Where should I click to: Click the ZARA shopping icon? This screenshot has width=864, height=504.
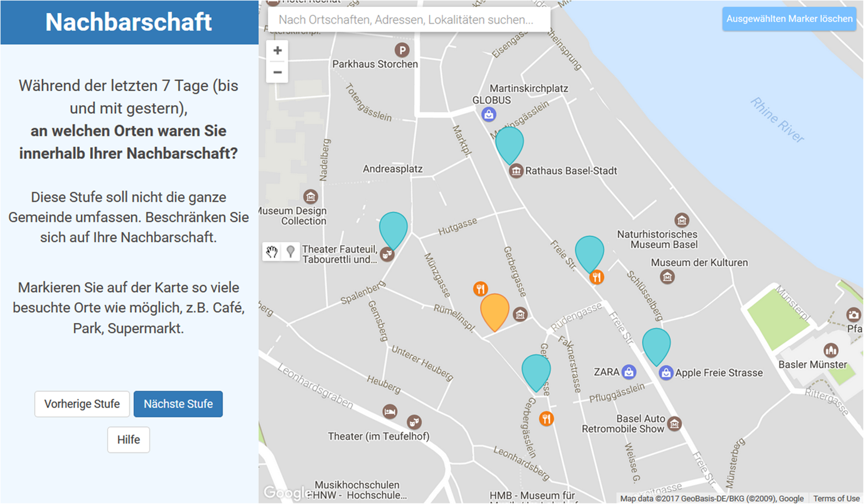click(x=629, y=372)
